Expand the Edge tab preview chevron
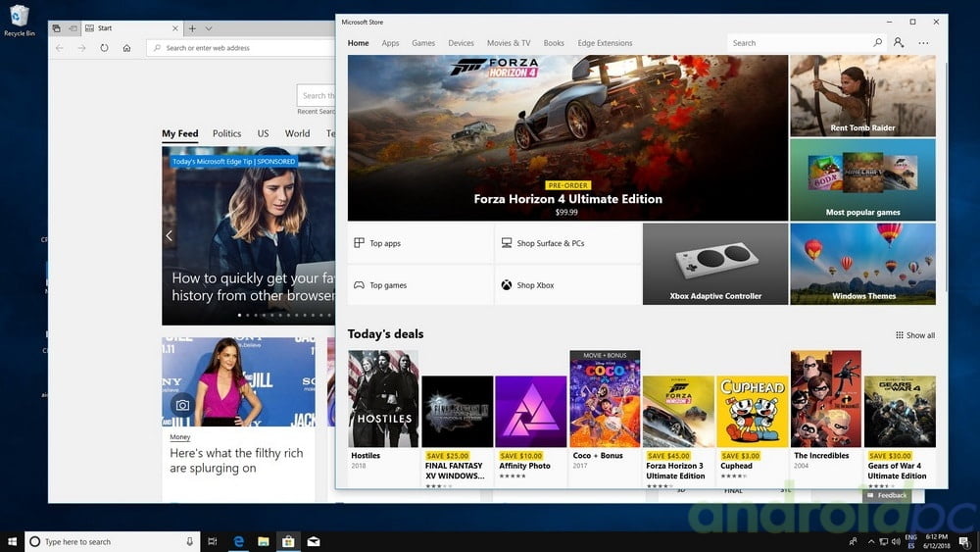The width and height of the screenshot is (980, 552). point(209,28)
